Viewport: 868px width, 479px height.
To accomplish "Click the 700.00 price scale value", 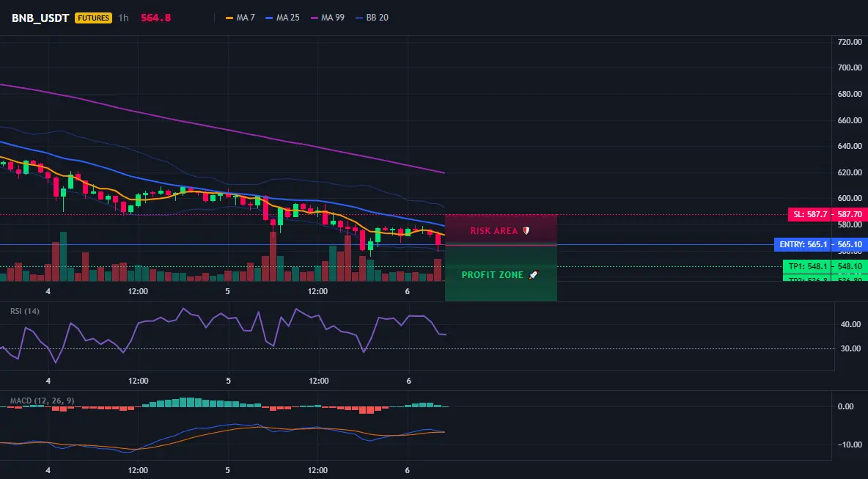I will pyautogui.click(x=850, y=67).
